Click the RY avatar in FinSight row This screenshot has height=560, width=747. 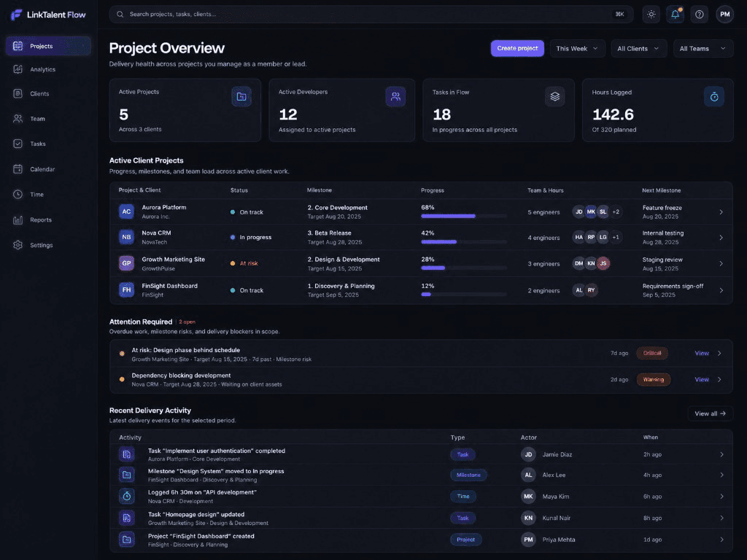[x=591, y=290]
